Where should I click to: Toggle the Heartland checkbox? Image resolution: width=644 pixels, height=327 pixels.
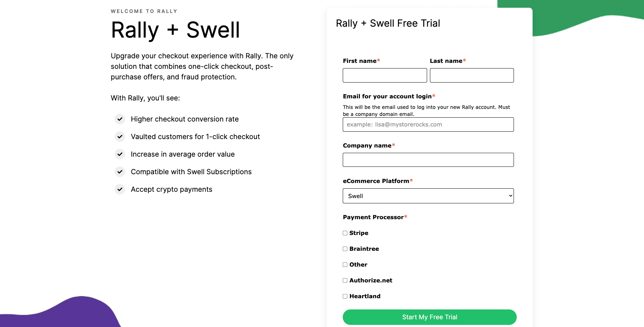[x=345, y=296]
